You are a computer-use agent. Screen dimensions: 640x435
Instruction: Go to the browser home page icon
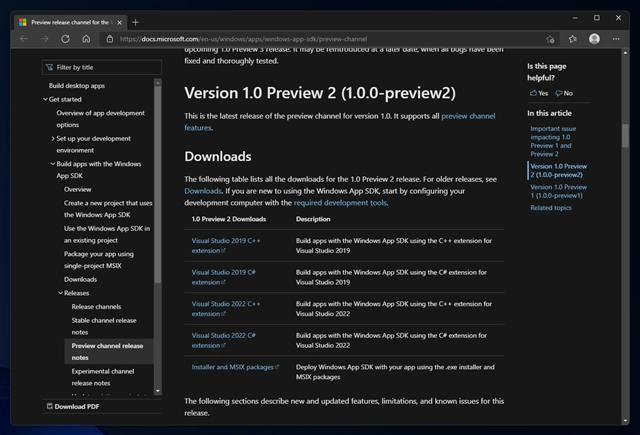pyautogui.click(x=86, y=39)
